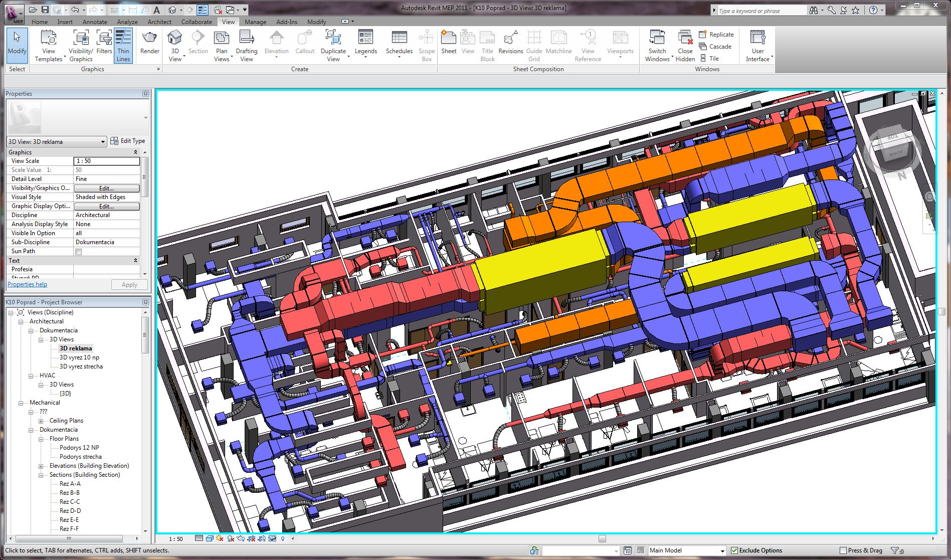951x560 pixels.
Task: Select the Thin Lines tool
Action: pos(123,45)
